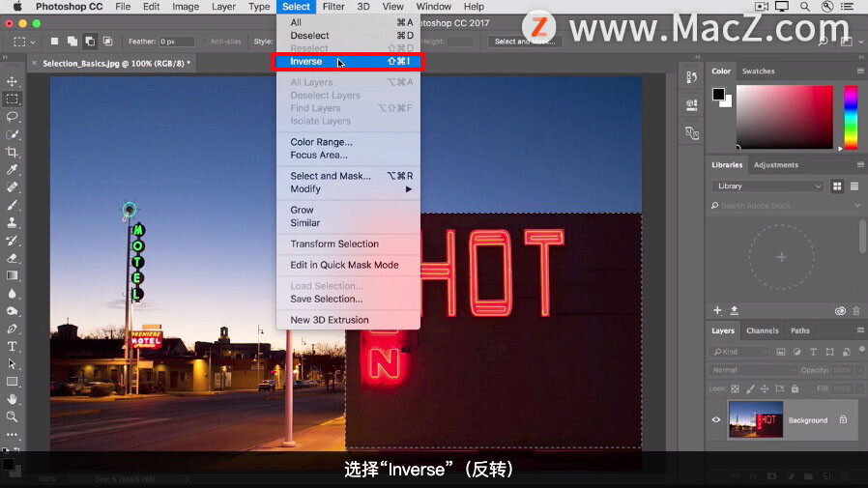Choose Edit in Quick Mask Mode

[348, 265]
